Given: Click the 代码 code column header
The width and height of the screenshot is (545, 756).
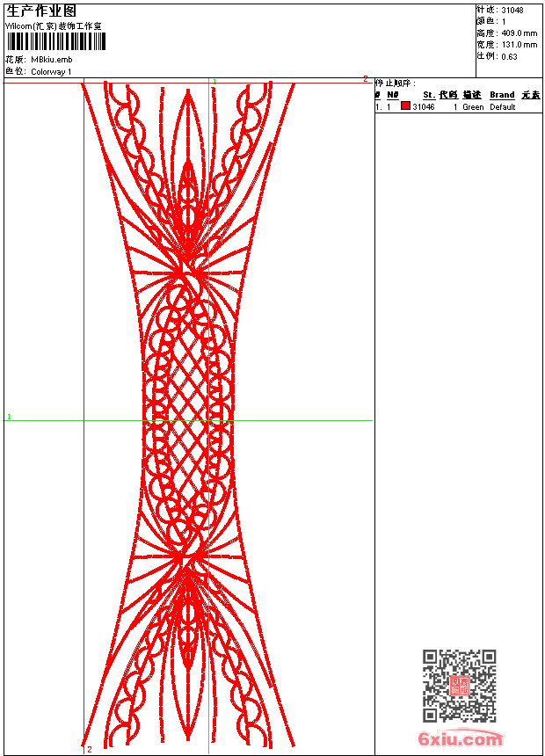Looking at the screenshot, I should coord(448,95).
